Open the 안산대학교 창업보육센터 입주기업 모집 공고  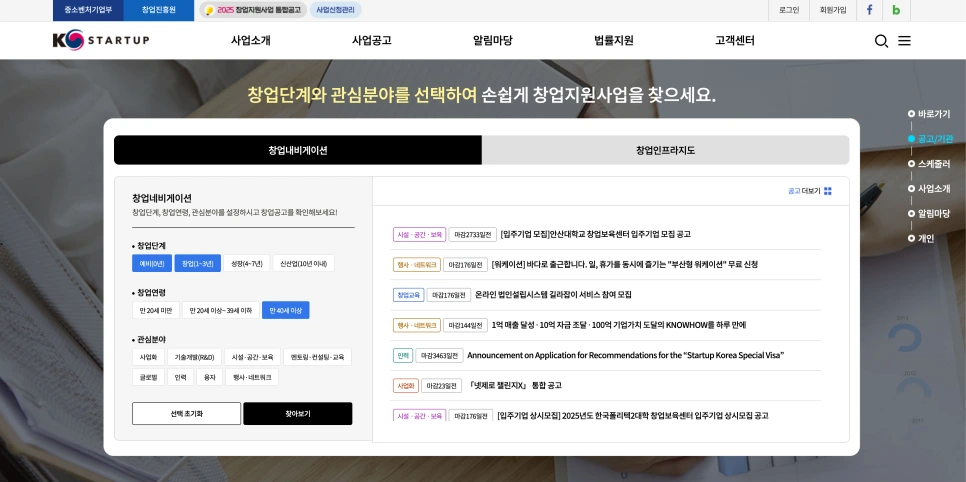(595, 234)
